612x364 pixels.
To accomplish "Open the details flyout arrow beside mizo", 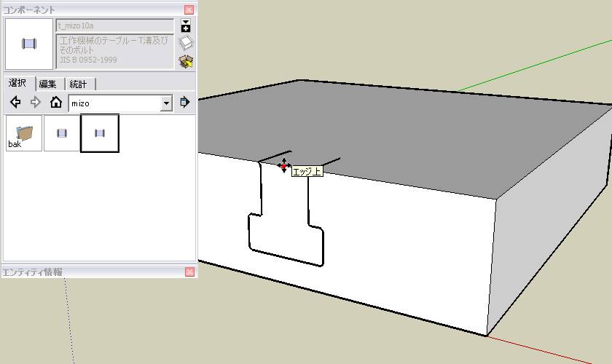I will coord(185,102).
